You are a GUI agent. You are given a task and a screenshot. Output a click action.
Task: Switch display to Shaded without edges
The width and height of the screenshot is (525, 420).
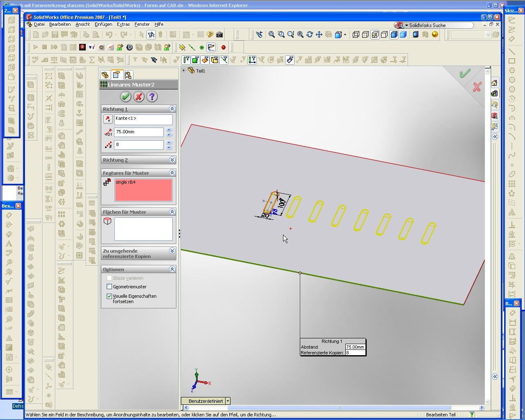tap(403, 35)
